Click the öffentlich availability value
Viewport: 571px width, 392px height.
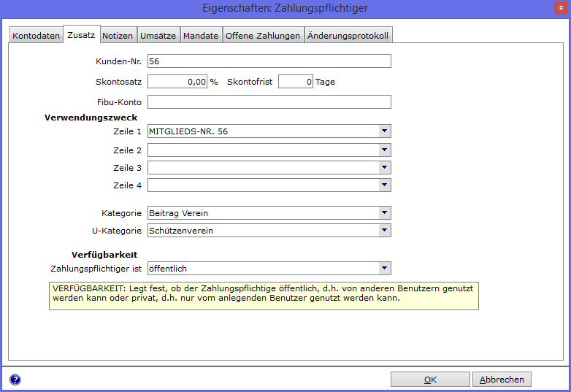[168, 269]
